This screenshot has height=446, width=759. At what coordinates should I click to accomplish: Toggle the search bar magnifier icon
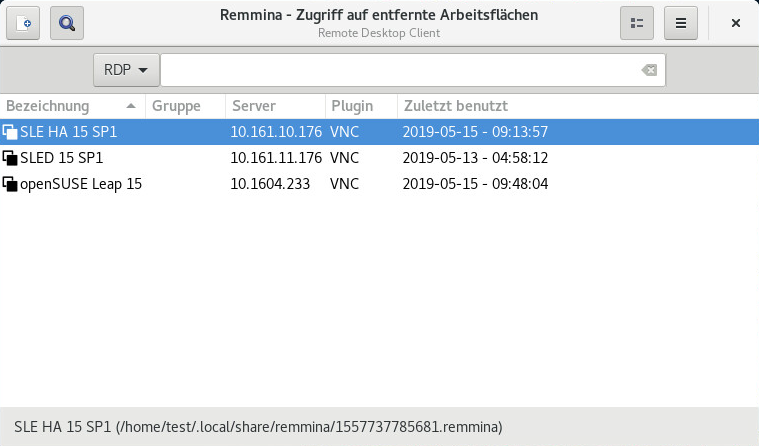tap(66, 22)
